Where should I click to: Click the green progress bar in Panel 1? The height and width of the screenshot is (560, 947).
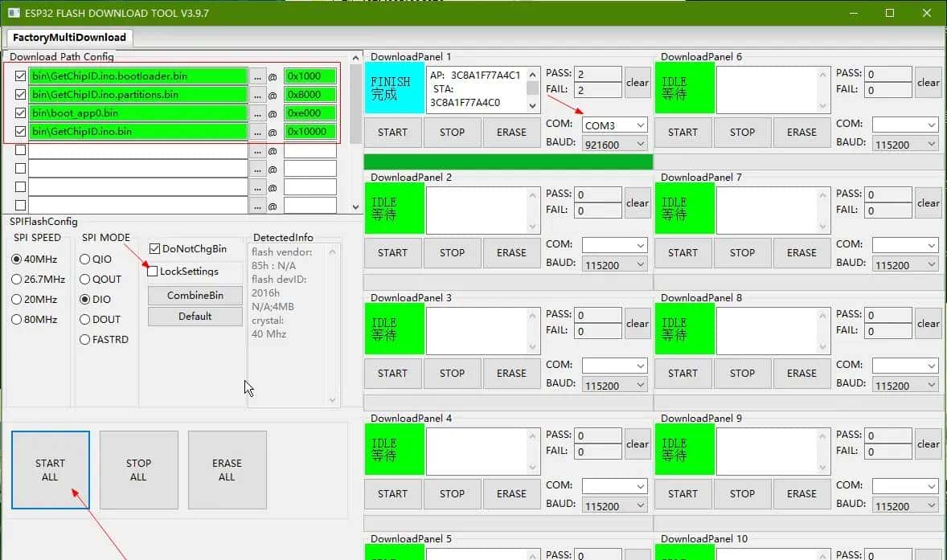(x=508, y=161)
